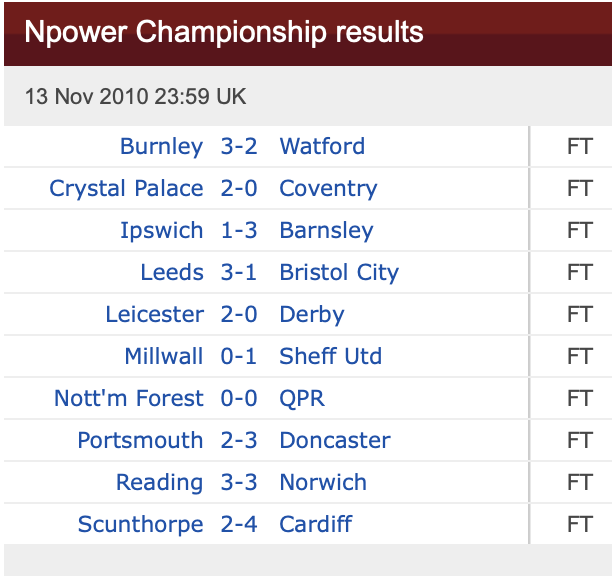Image resolution: width=612 pixels, height=578 pixels.
Task: Select the Scunthorpe team link
Action: [140, 525]
